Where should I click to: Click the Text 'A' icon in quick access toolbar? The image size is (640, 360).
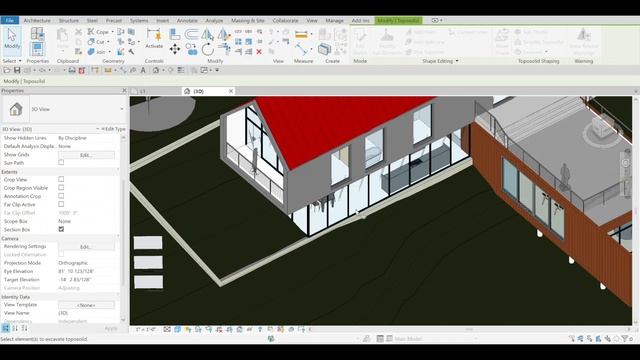coord(143,70)
